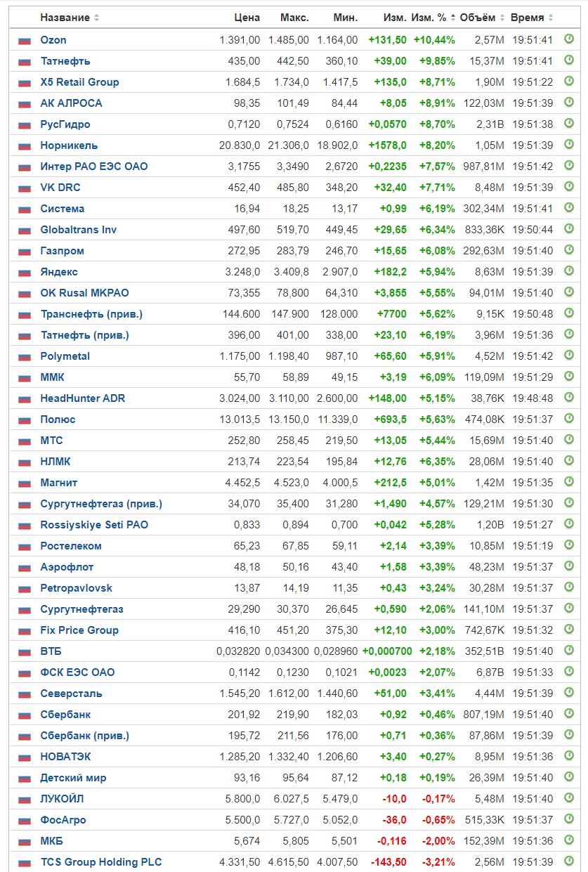
Task: Sort by the Изм. column header
Action: coord(395,18)
